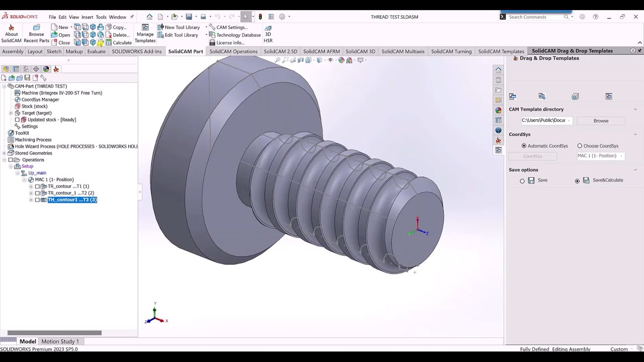
Task: Switch to Motion Study 1 tab
Action: [x=60, y=341]
